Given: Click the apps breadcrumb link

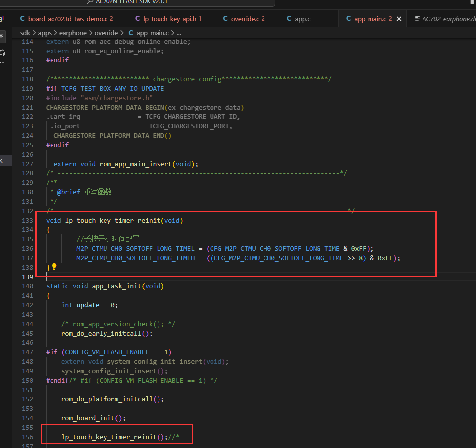Looking at the screenshot, I should (x=45, y=33).
